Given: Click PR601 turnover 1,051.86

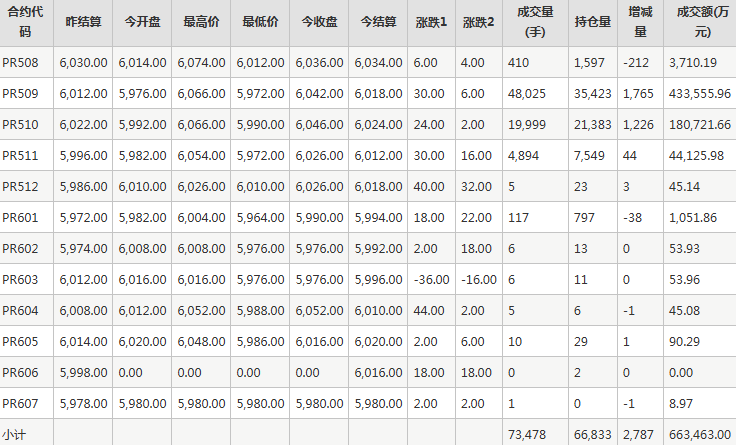Looking at the screenshot, I should click(x=693, y=217).
